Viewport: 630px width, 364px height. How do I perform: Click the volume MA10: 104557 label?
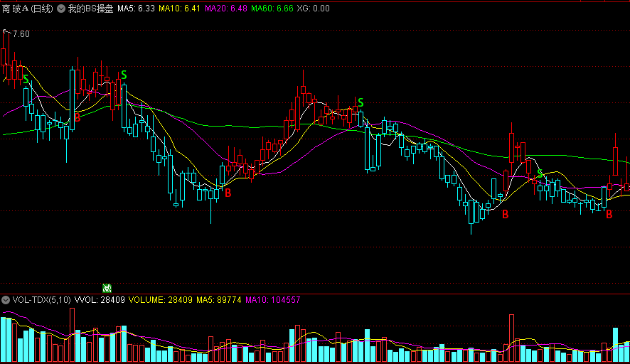(273, 300)
